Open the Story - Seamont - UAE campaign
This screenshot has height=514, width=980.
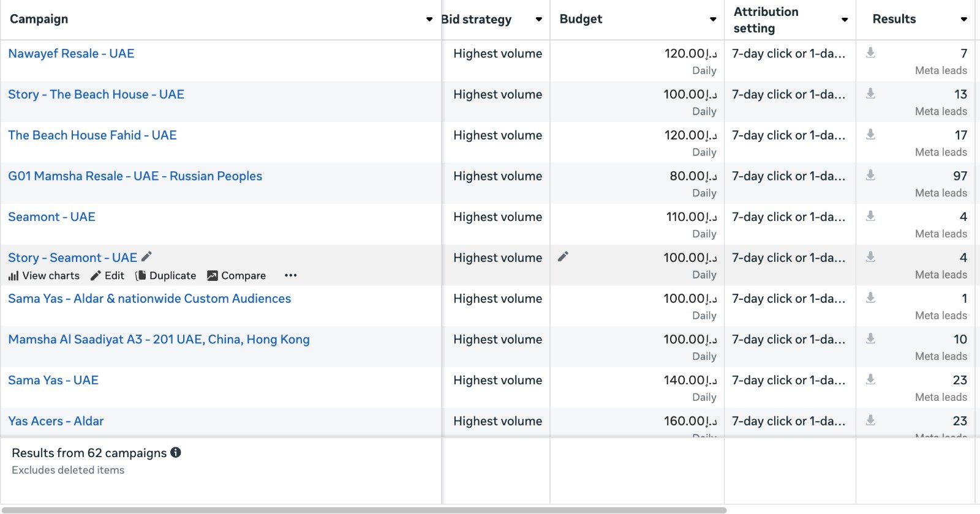point(72,258)
